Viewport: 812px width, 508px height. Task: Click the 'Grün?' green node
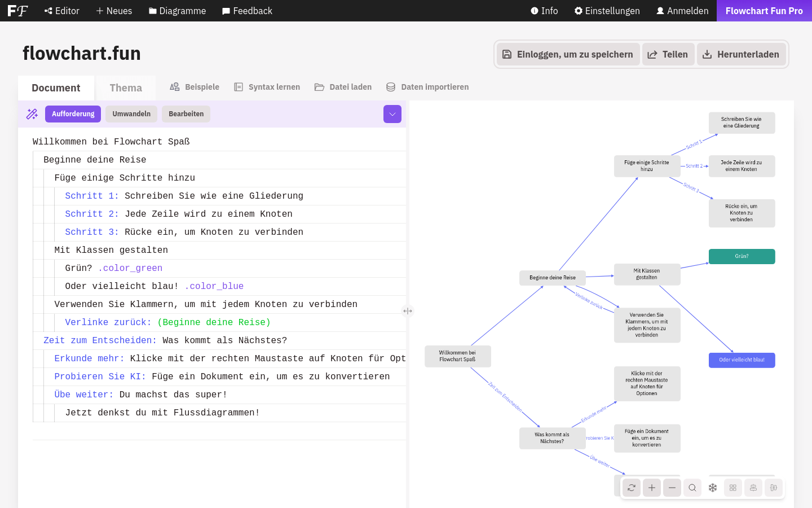point(742,256)
